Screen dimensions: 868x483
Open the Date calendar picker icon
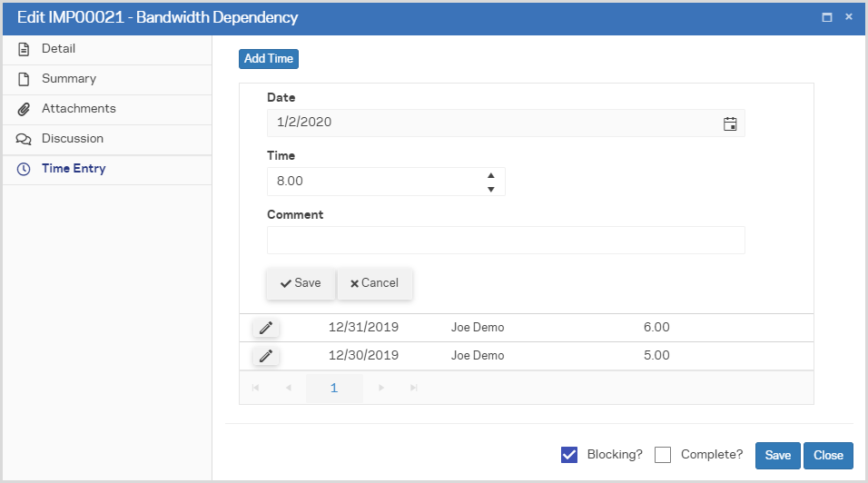[729, 123]
